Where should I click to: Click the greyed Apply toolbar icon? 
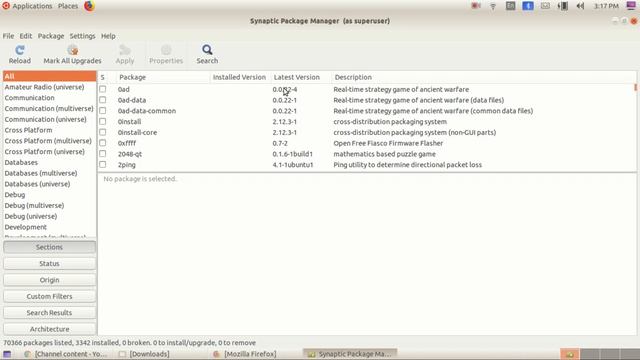click(x=124, y=50)
